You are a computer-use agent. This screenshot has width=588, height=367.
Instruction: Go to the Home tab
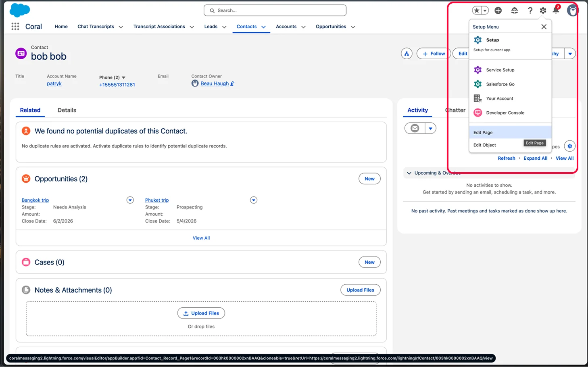(61, 27)
